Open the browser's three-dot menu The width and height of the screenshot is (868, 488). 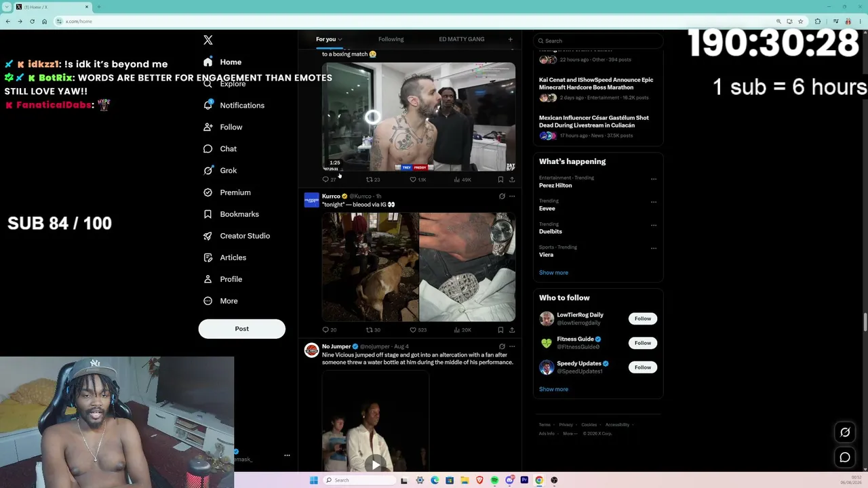click(859, 21)
